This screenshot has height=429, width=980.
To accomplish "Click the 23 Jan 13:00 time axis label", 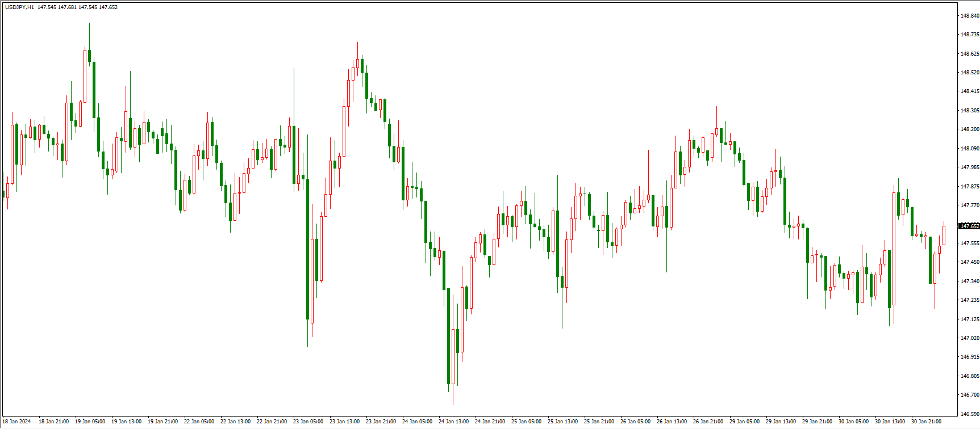I will (x=344, y=422).
